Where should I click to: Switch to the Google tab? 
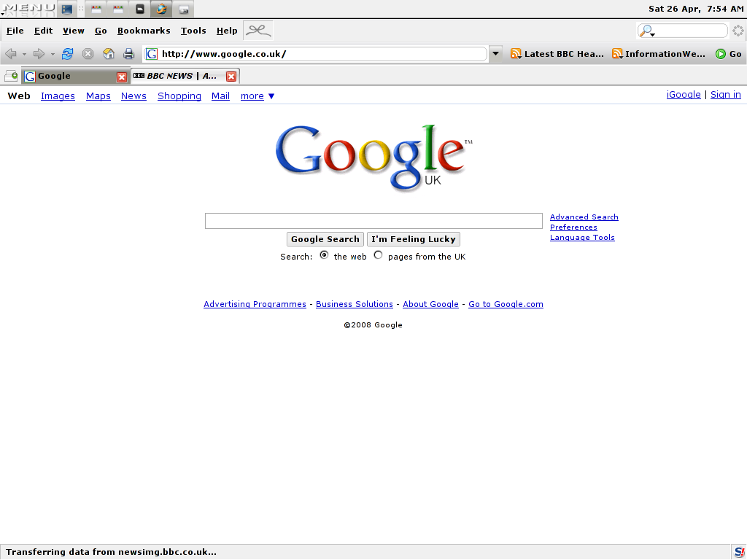[x=76, y=76]
